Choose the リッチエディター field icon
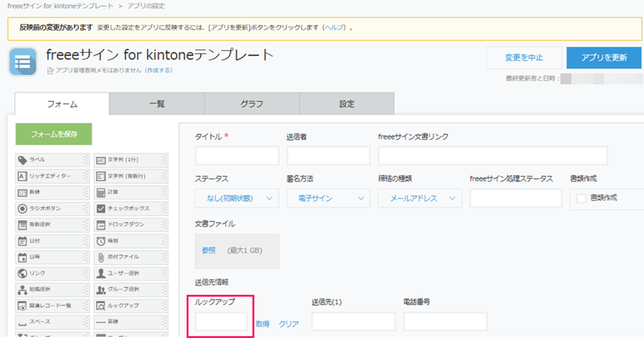The image size is (644, 338). (22, 176)
